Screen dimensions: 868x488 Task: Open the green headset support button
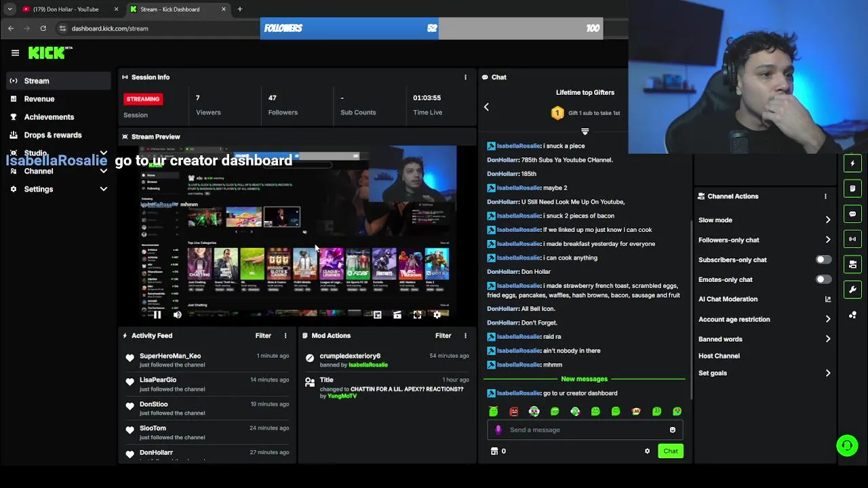847,445
